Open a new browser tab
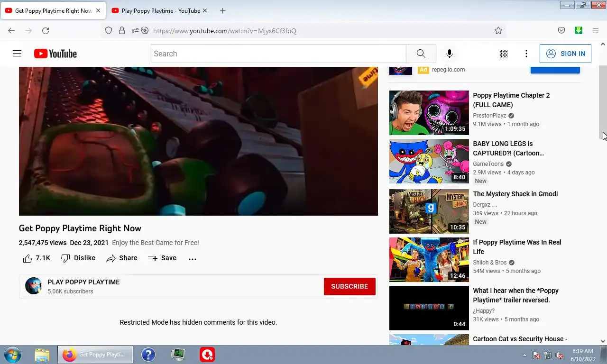607x364 pixels. pyautogui.click(x=223, y=10)
